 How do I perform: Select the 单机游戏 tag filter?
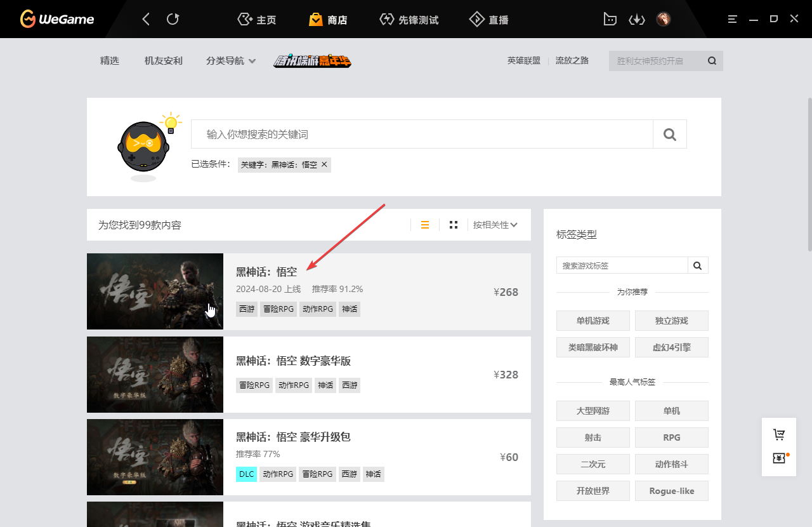coord(593,321)
